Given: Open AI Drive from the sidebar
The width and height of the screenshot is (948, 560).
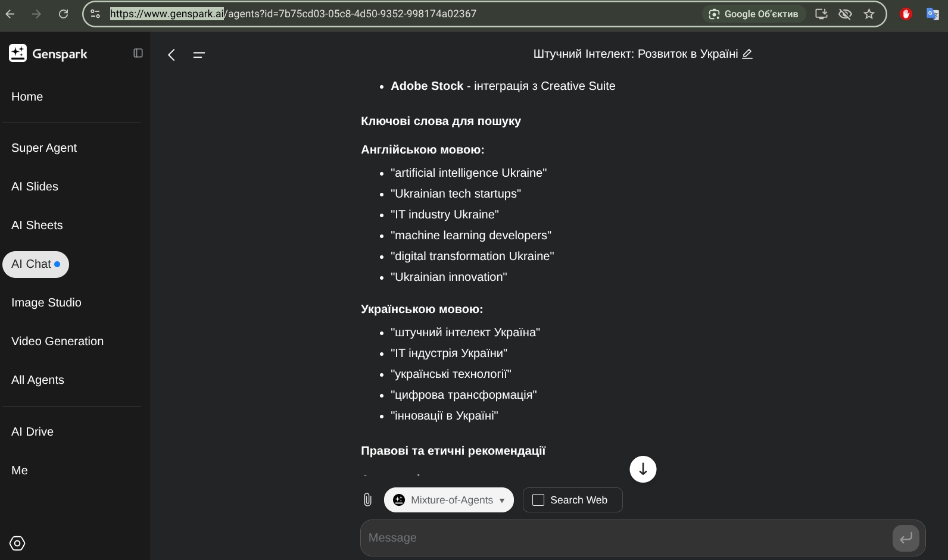Looking at the screenshot, I should point(32,431).
